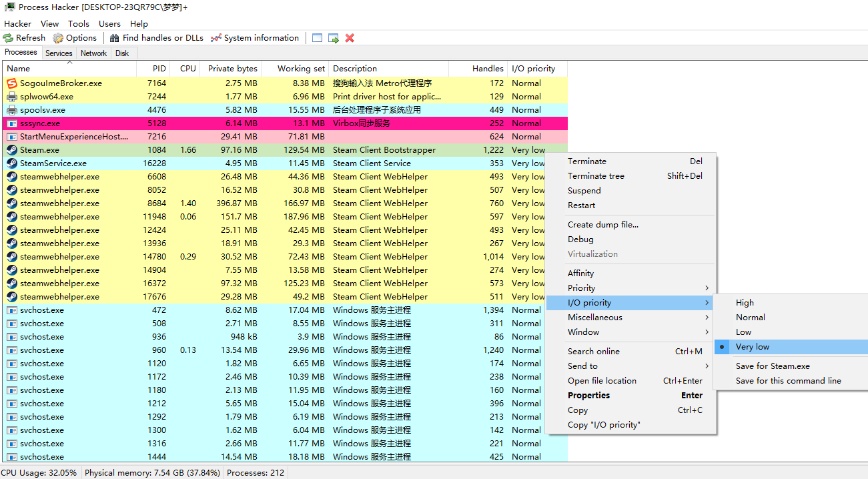Click svchost.exe icon with PID 1444
Image resolution: width=868 pixels, height=479 pixels.
(x=12, y=457)
